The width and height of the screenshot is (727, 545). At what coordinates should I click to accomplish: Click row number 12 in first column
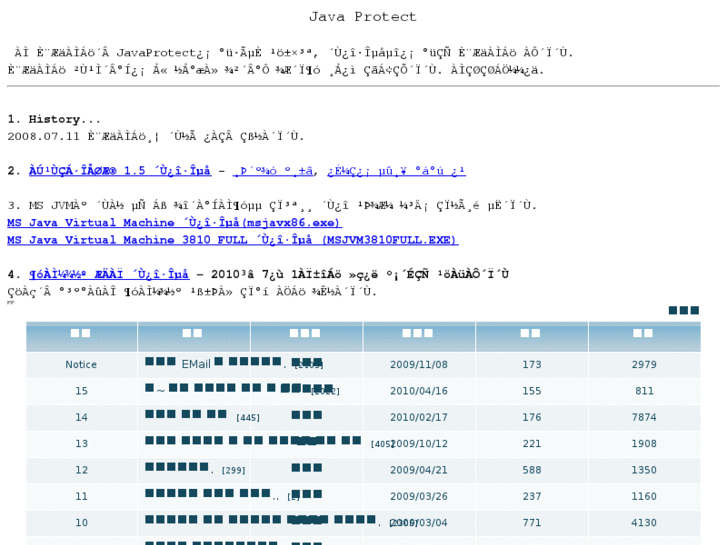pyautogui.click(x=82, y=470)
